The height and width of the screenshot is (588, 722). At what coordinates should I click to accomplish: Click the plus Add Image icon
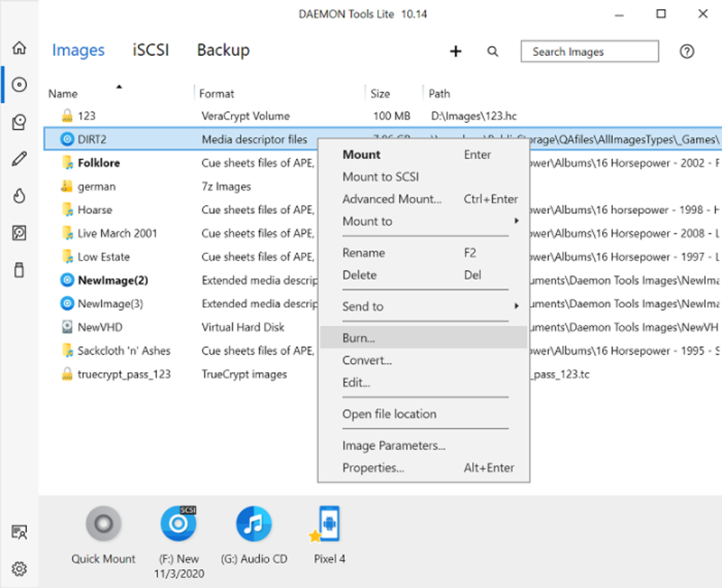click(x=456, y=51)
